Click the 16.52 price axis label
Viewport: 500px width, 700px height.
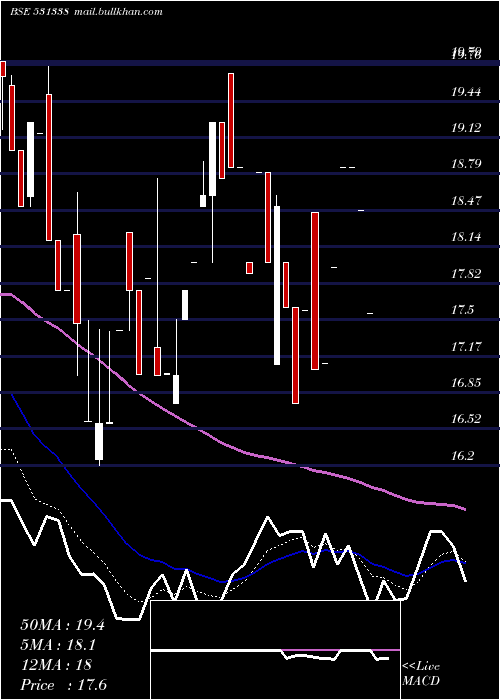[466, 419]
